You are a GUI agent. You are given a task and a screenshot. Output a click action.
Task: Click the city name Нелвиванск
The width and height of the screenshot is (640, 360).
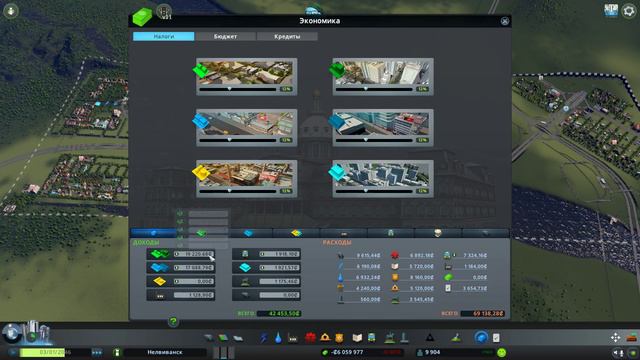pos(165,352)
